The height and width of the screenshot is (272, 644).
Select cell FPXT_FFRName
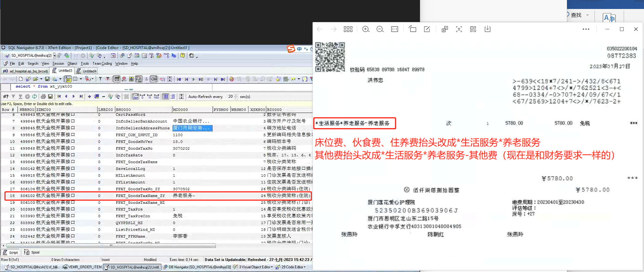143,236
